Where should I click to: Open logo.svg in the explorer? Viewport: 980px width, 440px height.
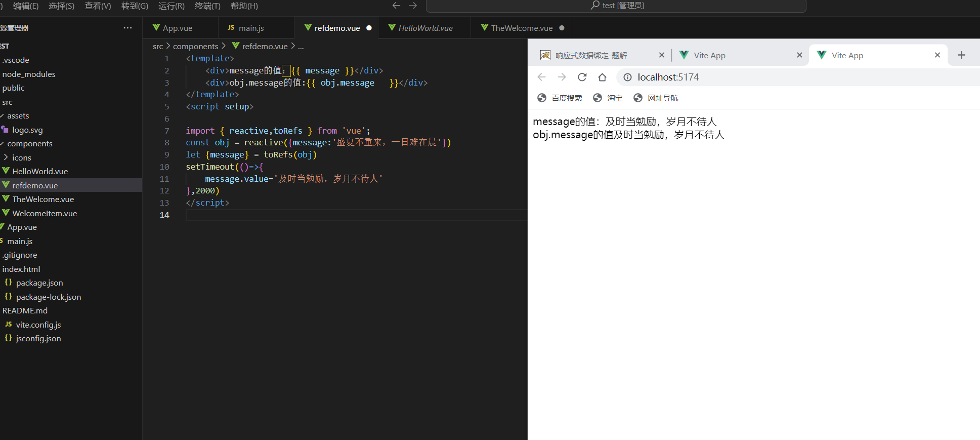coord(27,130)
